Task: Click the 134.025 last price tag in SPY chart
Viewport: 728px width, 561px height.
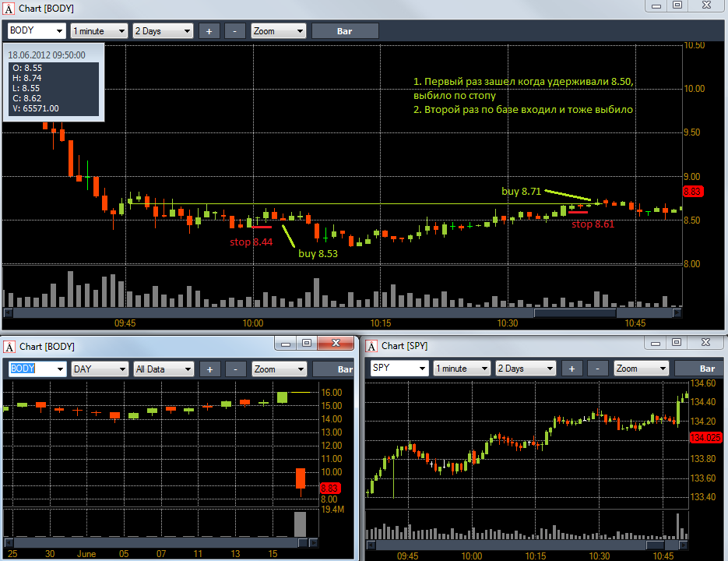Action: coord(705,437)
